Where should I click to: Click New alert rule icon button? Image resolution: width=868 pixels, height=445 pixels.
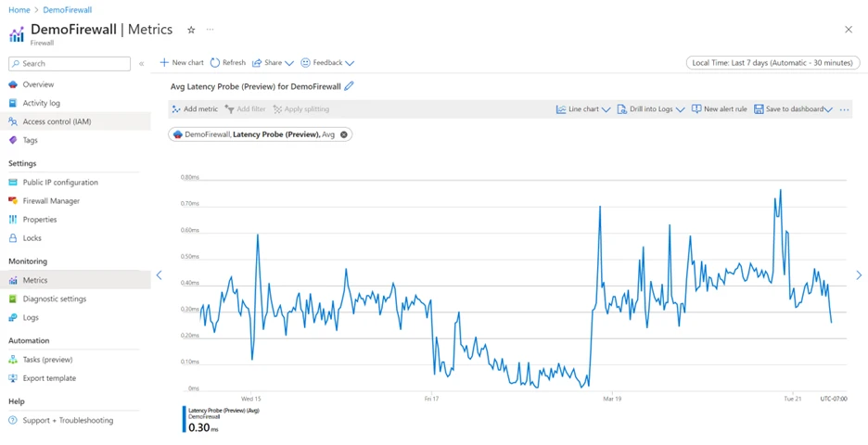click(x=696, y=109)
